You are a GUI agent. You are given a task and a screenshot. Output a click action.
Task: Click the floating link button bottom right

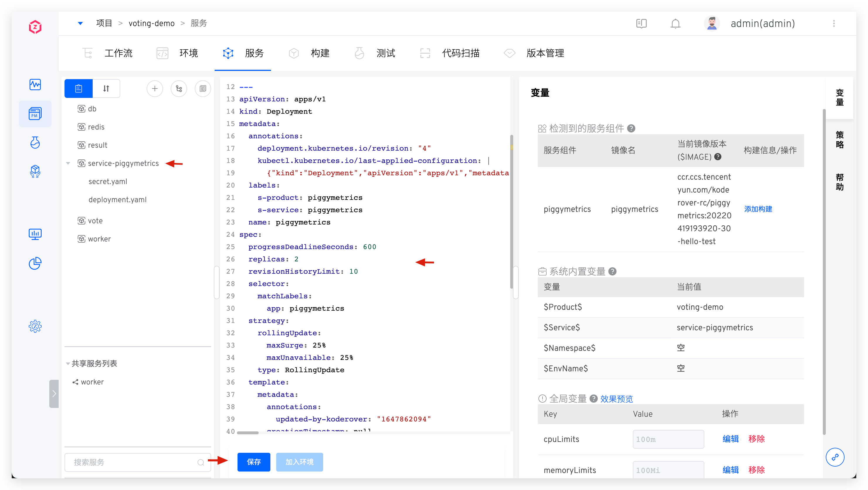[x=835, y=457]
